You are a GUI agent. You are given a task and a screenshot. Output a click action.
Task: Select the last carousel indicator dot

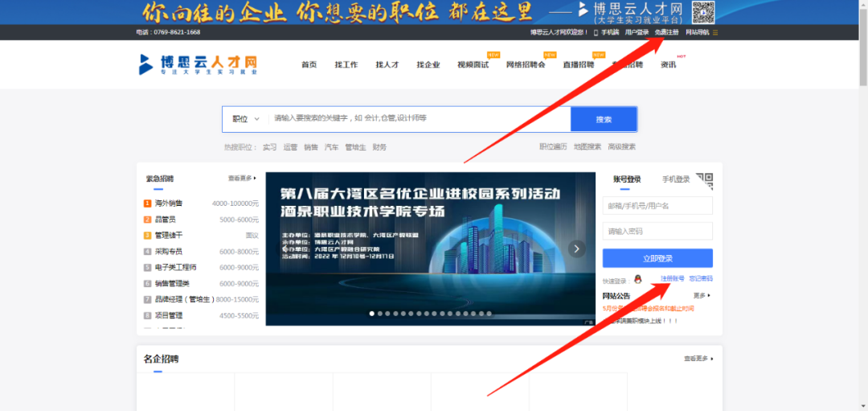coord(489,314)
